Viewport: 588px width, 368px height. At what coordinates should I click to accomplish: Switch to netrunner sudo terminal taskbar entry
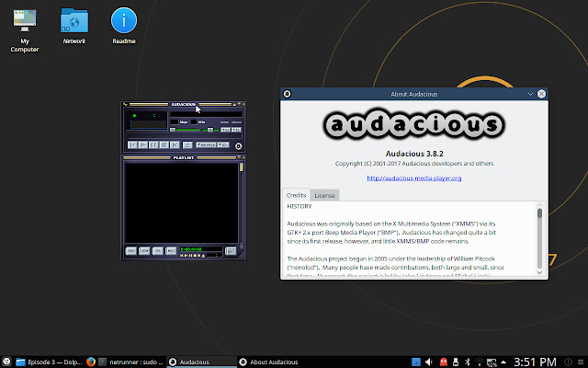[131, 362]
